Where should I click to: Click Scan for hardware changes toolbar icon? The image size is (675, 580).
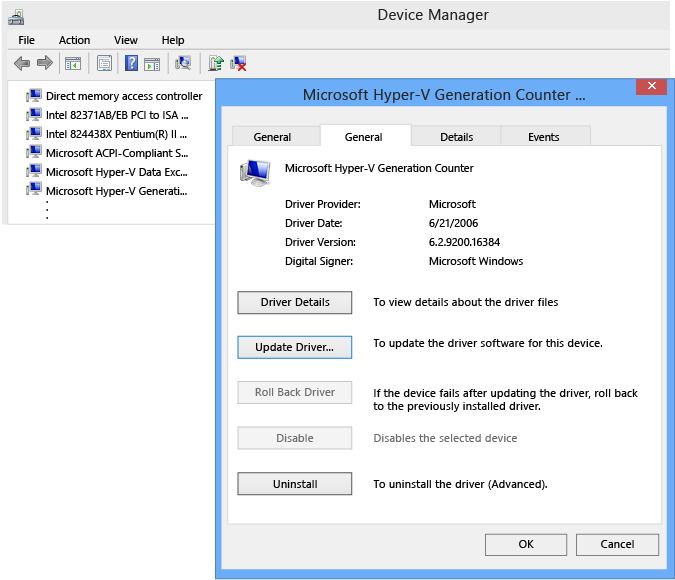(x=183, y=63)
